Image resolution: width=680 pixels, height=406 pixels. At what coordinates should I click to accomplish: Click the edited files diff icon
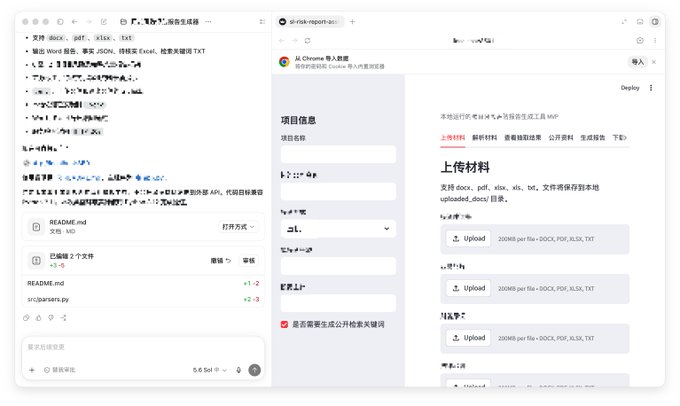click(36, 260)
